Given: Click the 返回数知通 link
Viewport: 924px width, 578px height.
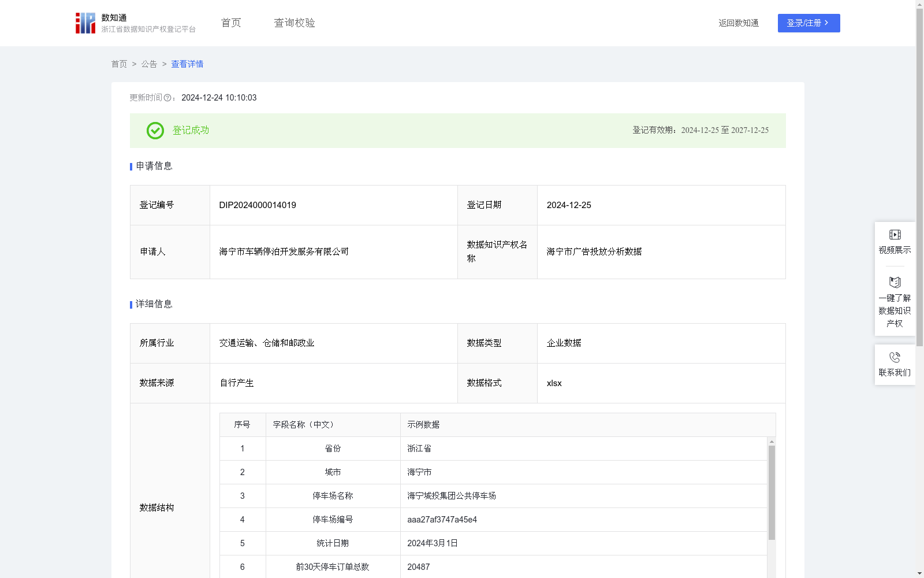Looking at the screenshot, I should point(739,23).
